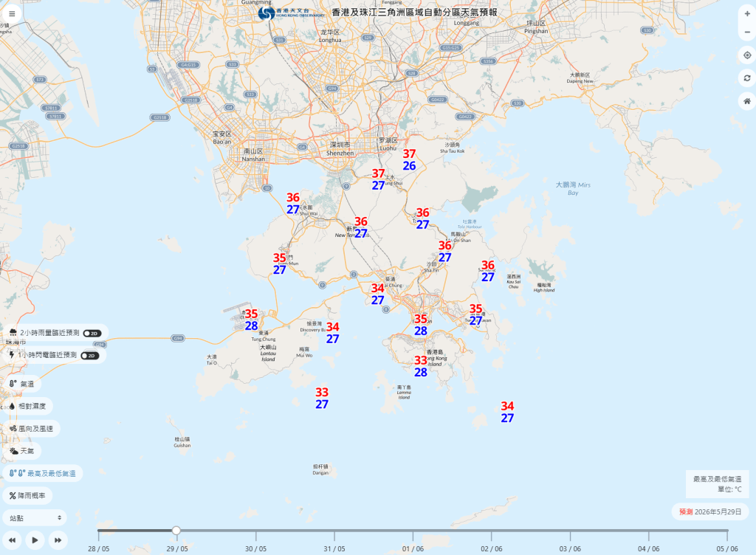756x555 pixels.
Task: Jump to 03 / 06 on timeline
Action: pos(570,549)
